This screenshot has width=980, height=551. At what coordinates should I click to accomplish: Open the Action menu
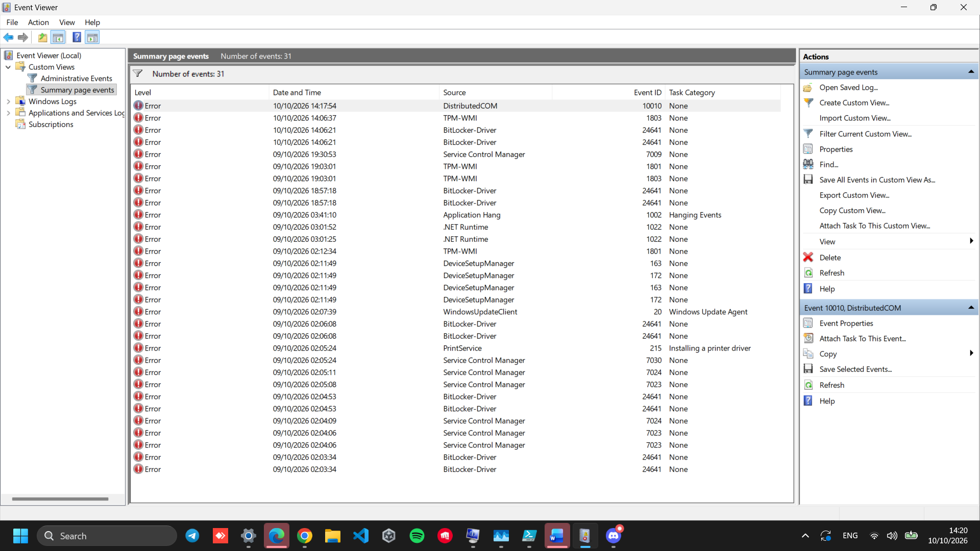38,22
